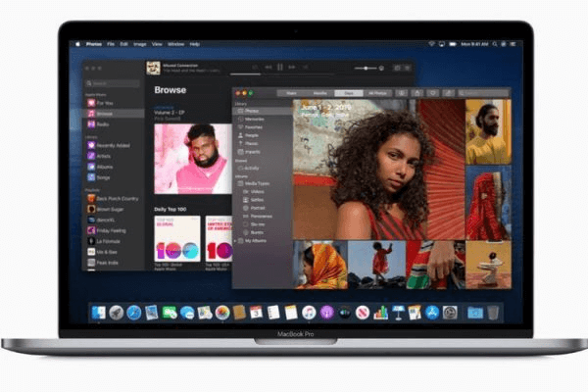Open Top 100 Global playlist cover
This screenshot has height=392, width=588.
pos(177,238)
